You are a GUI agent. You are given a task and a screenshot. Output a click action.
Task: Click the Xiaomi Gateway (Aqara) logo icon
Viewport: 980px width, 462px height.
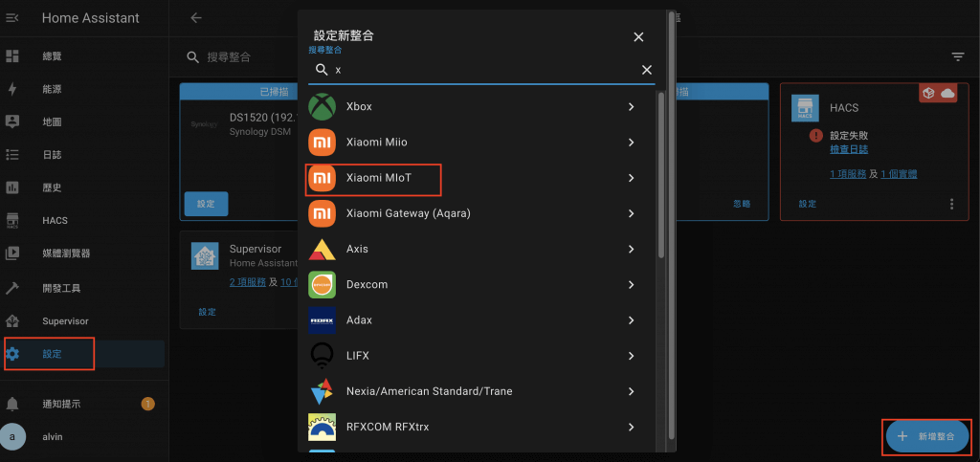point(322,213)
